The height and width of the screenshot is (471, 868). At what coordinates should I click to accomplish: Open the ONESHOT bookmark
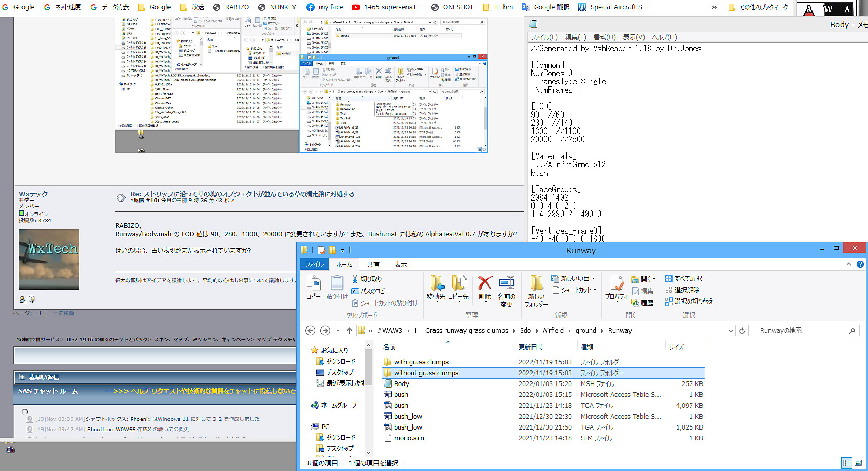452,7
